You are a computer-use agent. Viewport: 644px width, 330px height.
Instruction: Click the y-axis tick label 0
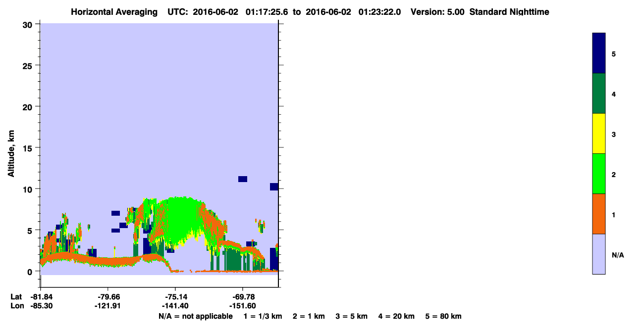pos(31,271)
